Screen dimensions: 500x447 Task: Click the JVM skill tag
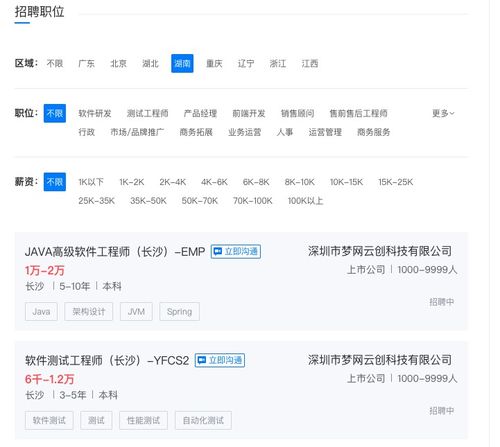[x=136, y=312]
